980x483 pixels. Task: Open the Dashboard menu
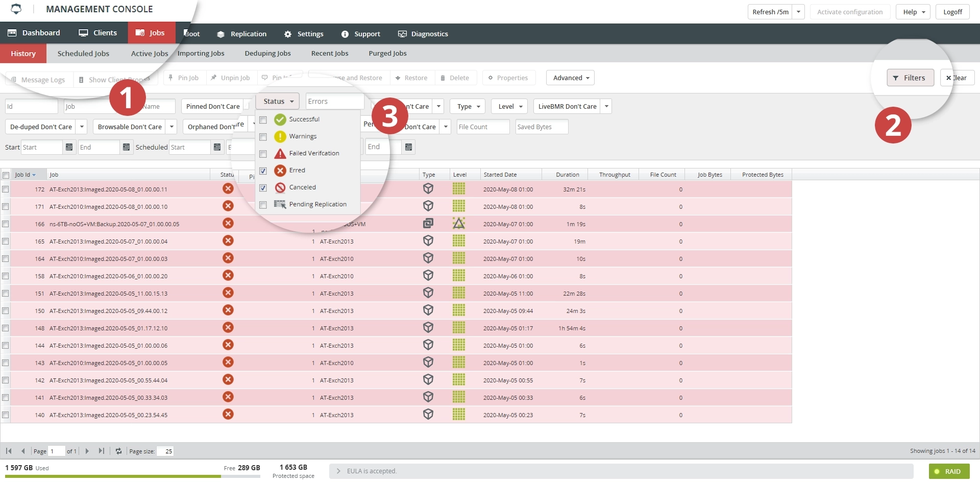pos(34,33)
